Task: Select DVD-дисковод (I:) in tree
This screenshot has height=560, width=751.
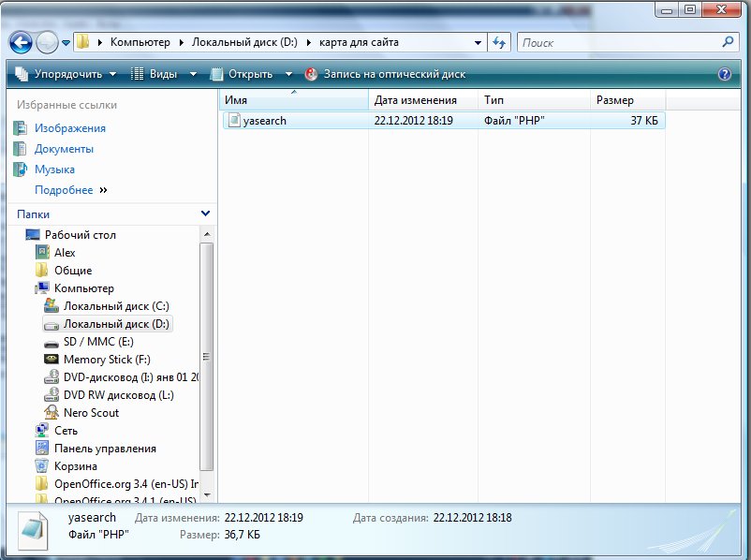Action: pyautogui.click(x=131, y=377)
